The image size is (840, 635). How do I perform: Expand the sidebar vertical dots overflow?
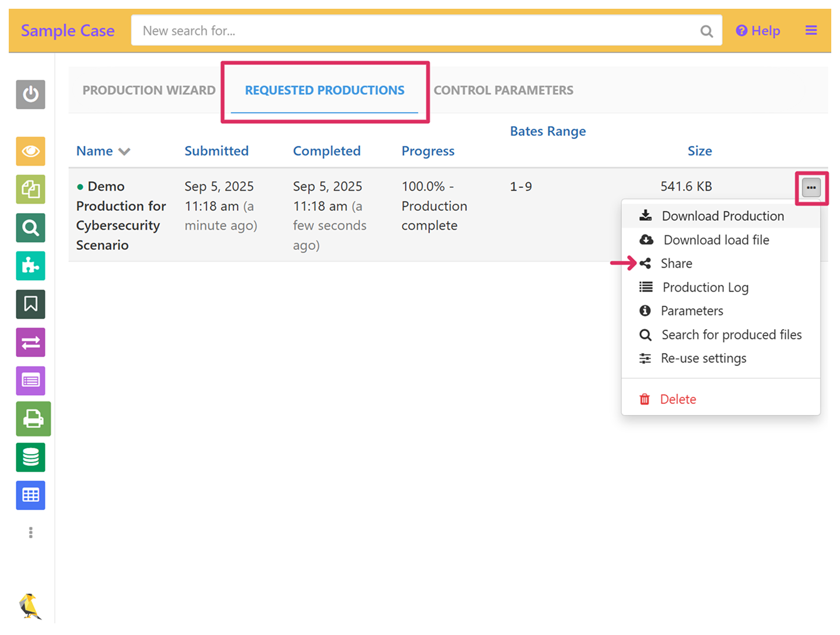pyautogui.click(x=30, y=532)
